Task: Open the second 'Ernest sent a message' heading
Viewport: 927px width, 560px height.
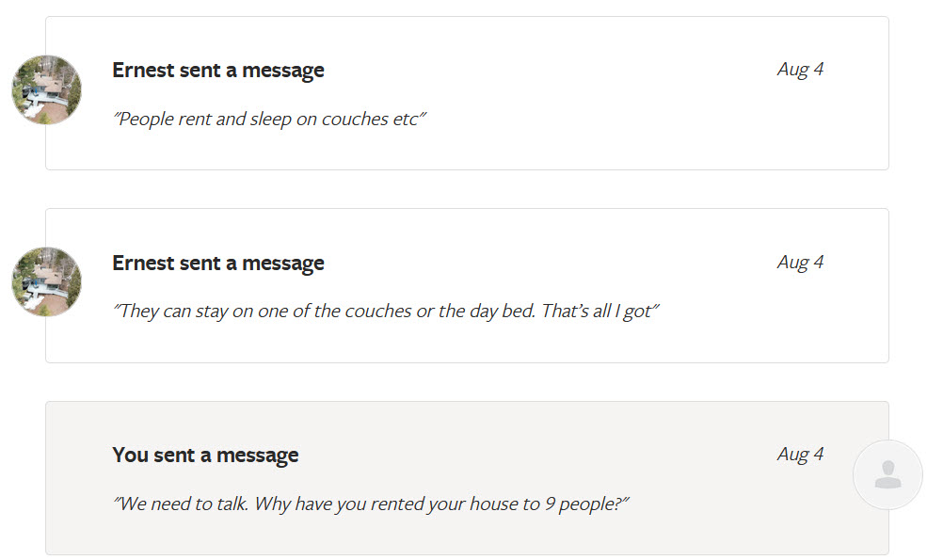Action: click(x=218, y=264)
